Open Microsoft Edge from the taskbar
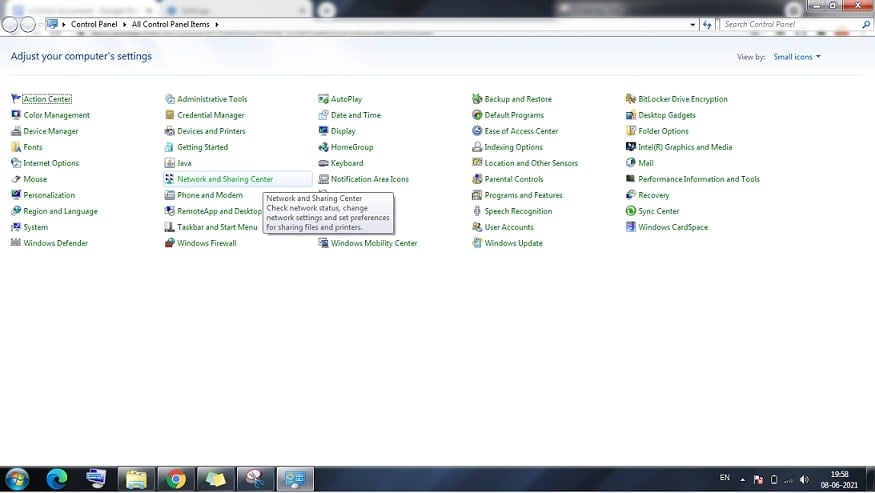The height and width of the screenshot is (493, 875). 56,479
